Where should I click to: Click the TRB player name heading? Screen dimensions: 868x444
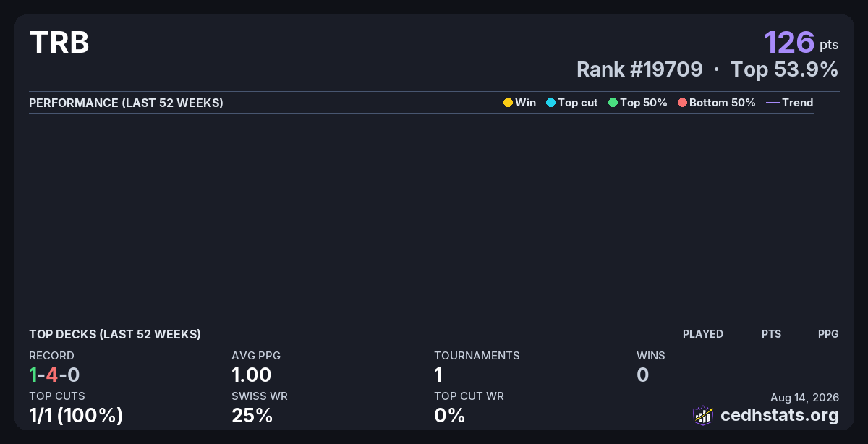[59, 43]
